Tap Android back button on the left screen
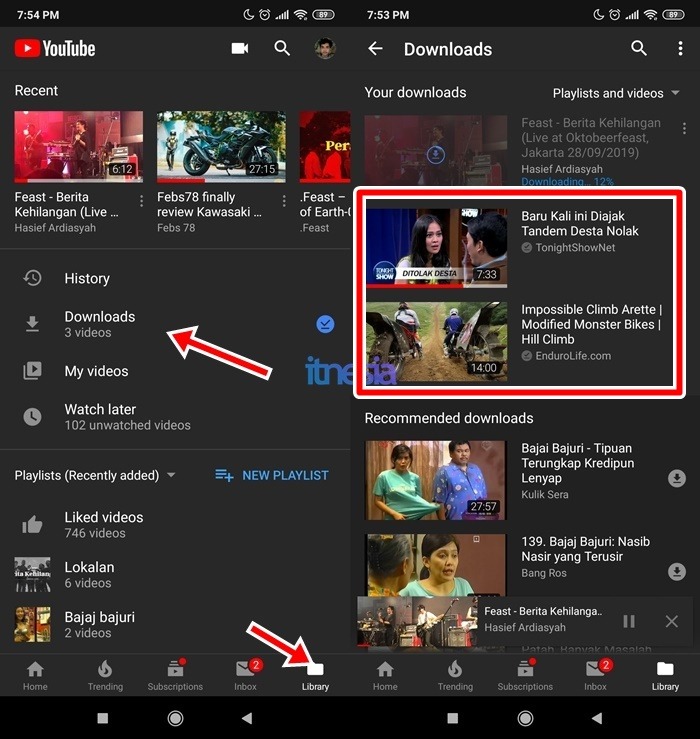 point(247,718)
